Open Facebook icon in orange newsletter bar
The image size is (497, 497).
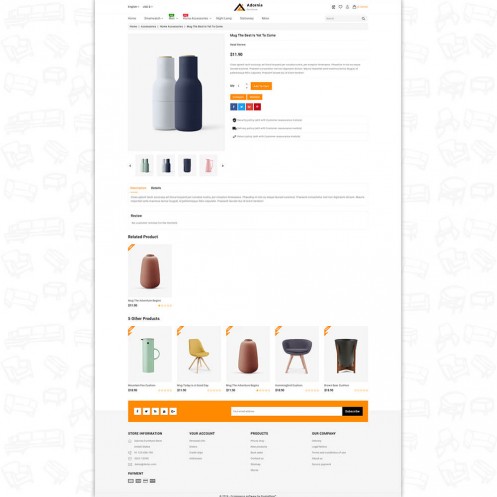point(137,411)
